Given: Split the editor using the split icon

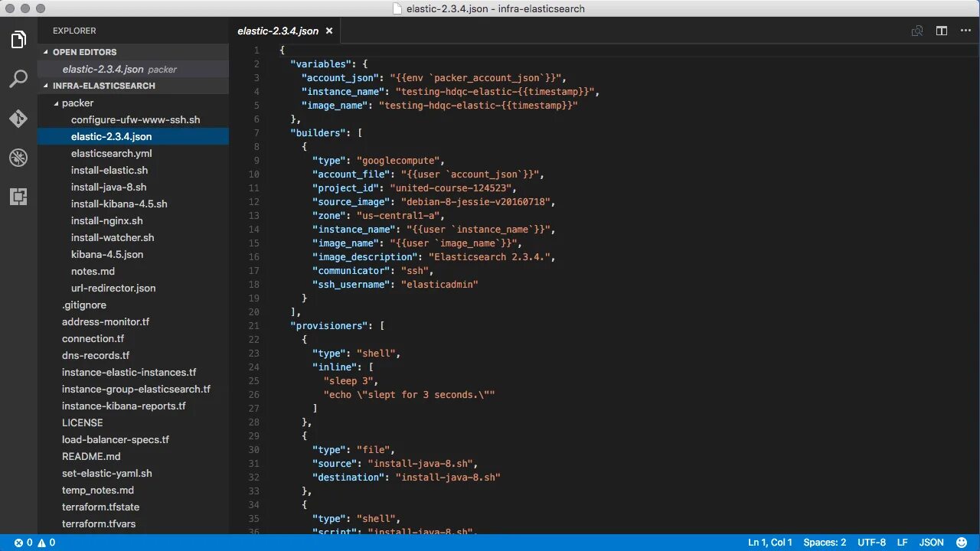Looking at the screenshot, I should [942, 31].
